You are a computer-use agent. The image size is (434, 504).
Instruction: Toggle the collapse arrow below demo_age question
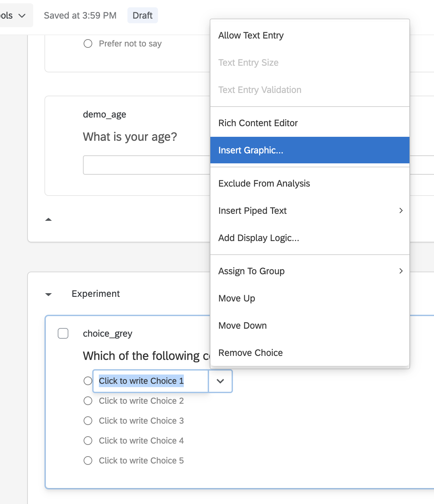point(48,219)
